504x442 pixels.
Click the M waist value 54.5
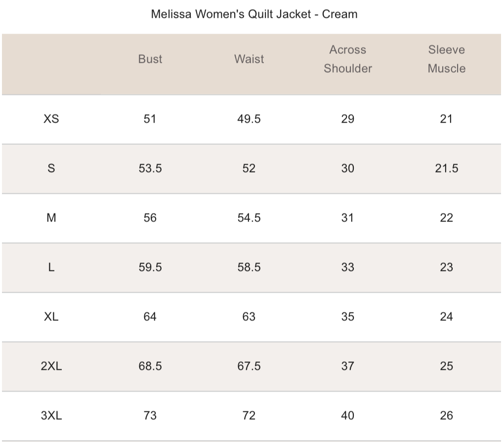coord(249,218)
